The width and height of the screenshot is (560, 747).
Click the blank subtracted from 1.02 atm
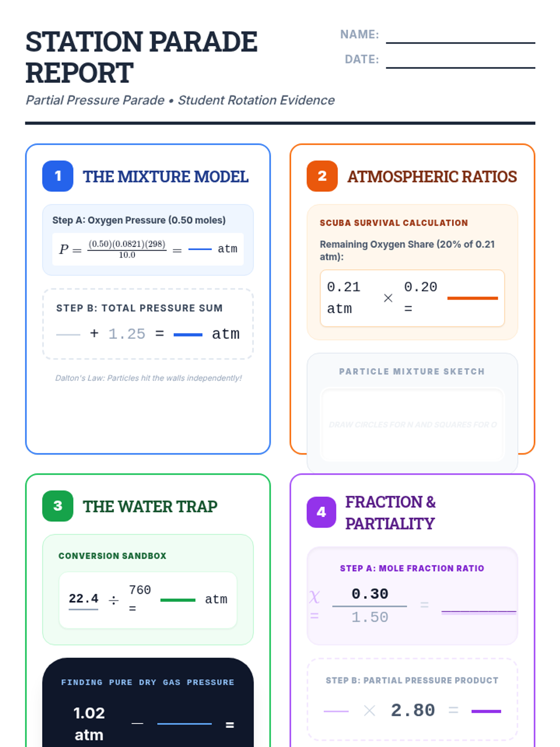pyautogui.click(x=184, y=723)
